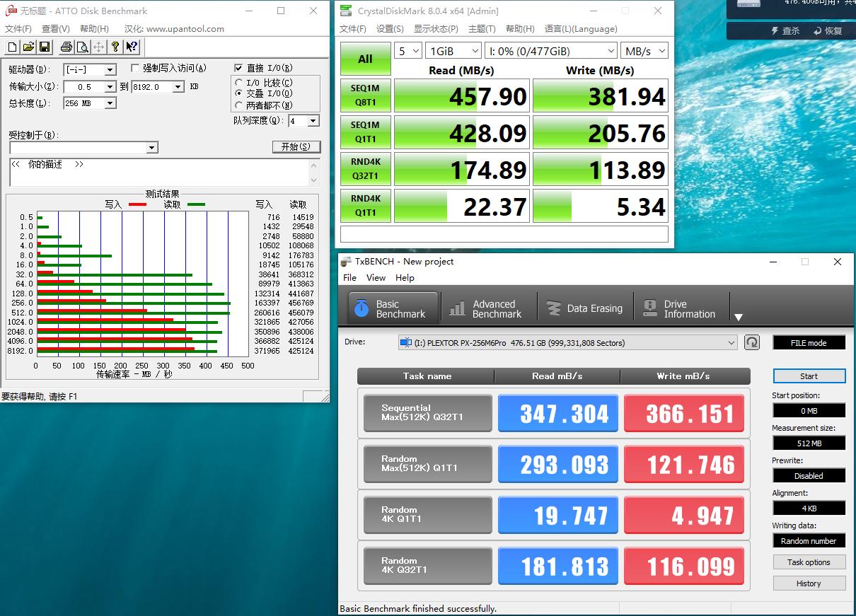The image size is (856, 616).
Task: Click the TxBENCH Start button
Action: (x=809, y=376)
